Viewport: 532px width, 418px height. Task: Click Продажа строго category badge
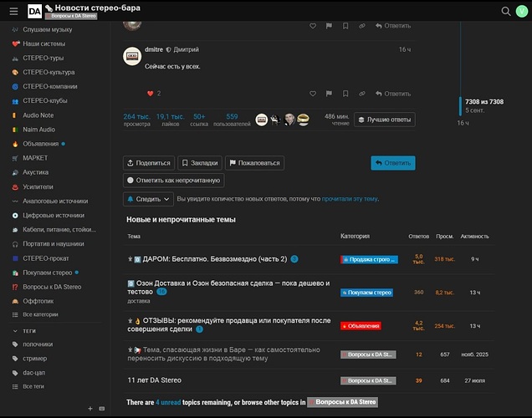(x=369, y=259)
